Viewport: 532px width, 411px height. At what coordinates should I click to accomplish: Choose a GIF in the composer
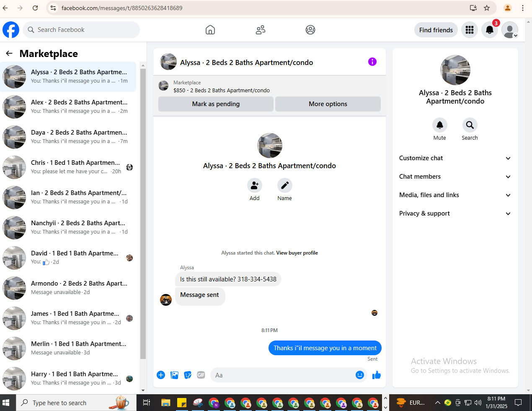(x=201, y=375)
